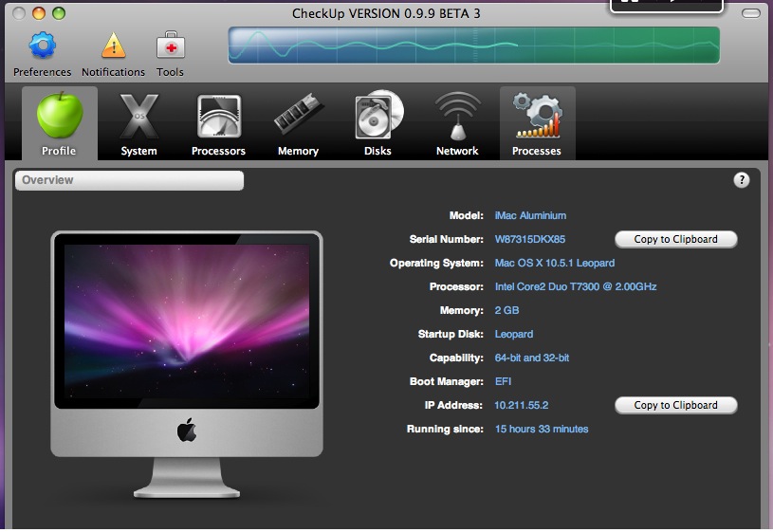Click the 15 hours 33 minutes uptime
The image size is (773, 532).
coord(542,429)
